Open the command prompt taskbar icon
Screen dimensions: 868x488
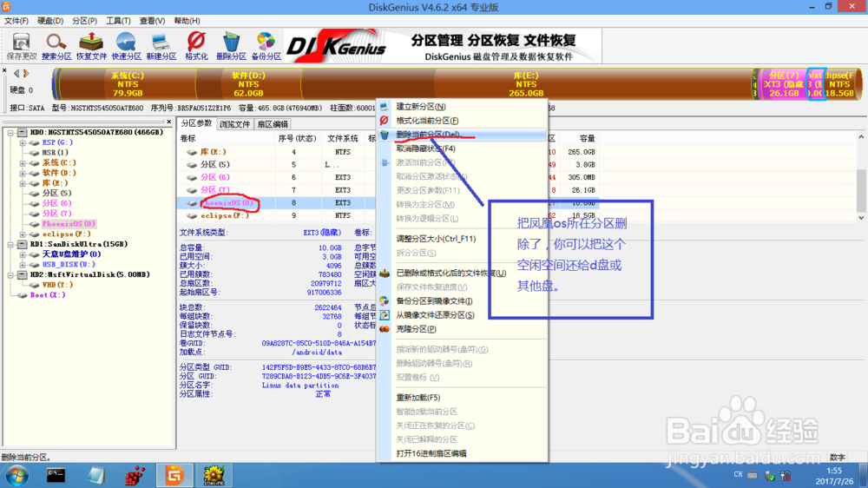coord(56,475)
